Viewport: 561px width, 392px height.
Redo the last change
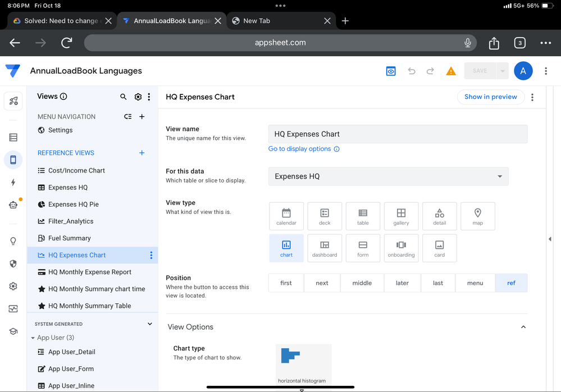[x=430, y=71]
